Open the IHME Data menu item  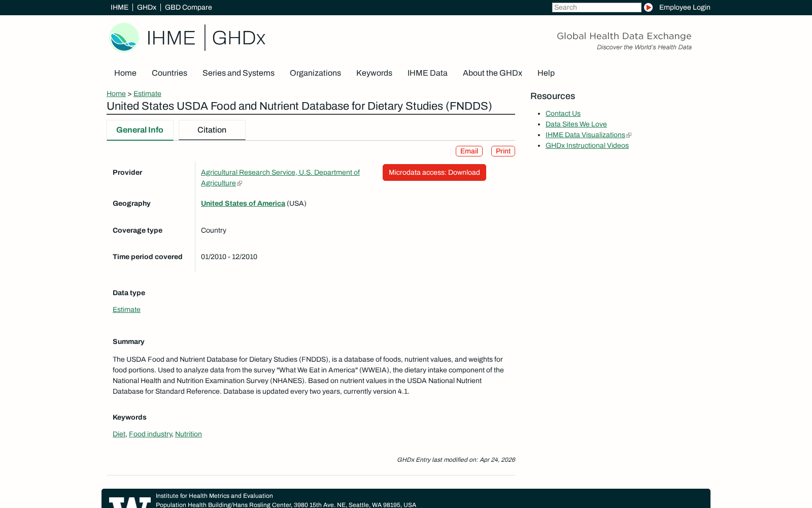point(427,73)
